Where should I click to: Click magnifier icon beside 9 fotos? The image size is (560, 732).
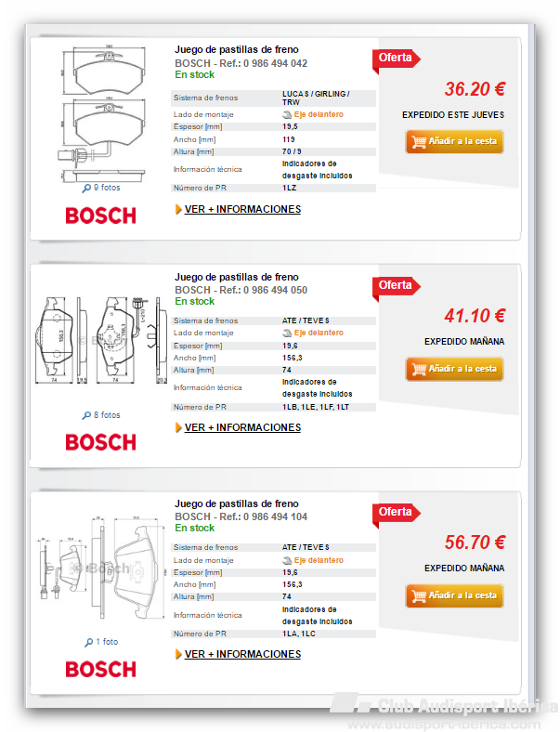point(86,189)
